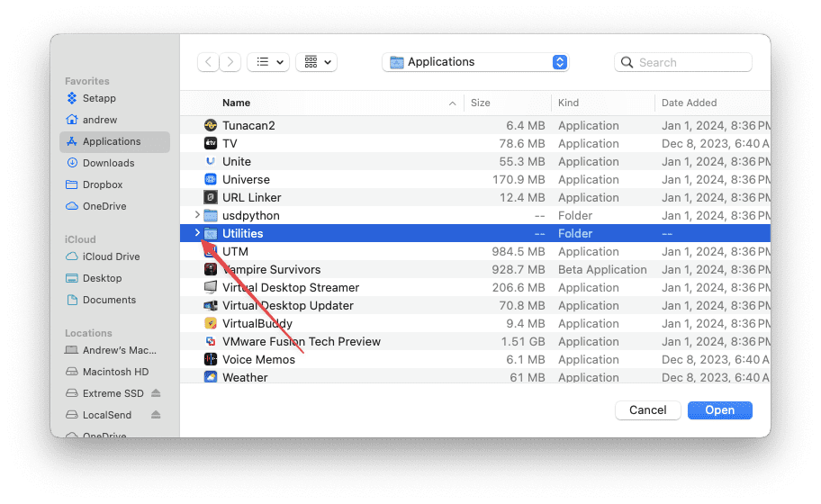The height and width of the screenshot is (504, 821).
Task: Click the VMware Fusion Tech Preview icon
Action: click(x=211, y=342)
